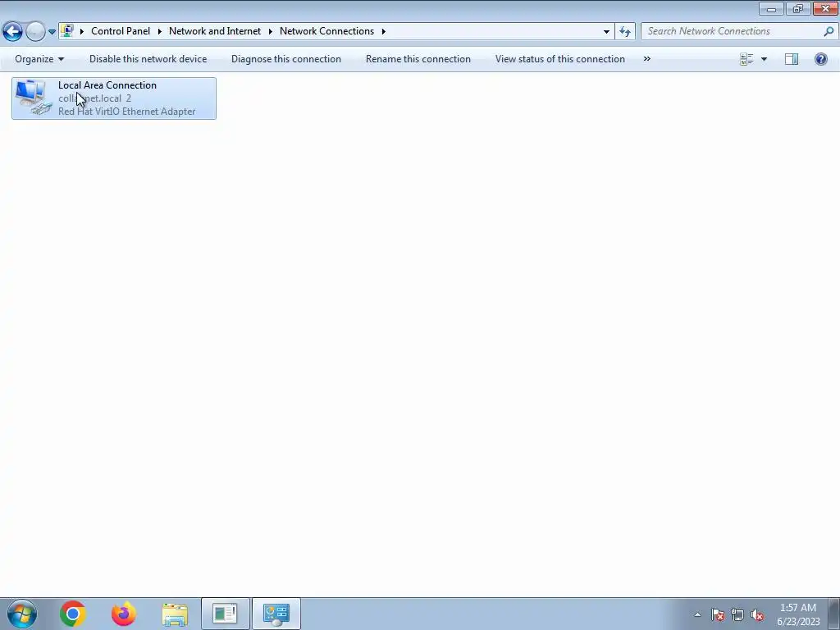The image size is (840, 630).
Task: Open Action Center flag icon
Action: [718, 614]
